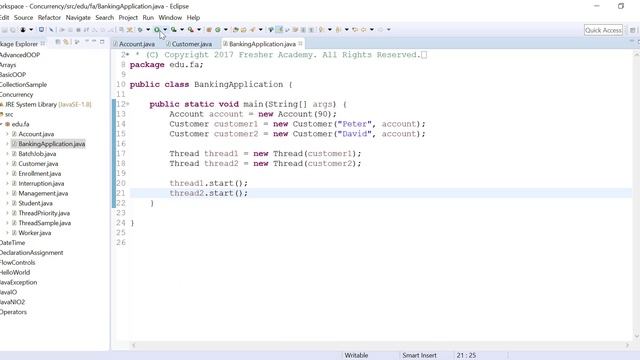The width and height of the screenshot is (640, 360).
Task: Click 'Writable' in status bar
Action: pyautogui.click(x=356, y=356)
